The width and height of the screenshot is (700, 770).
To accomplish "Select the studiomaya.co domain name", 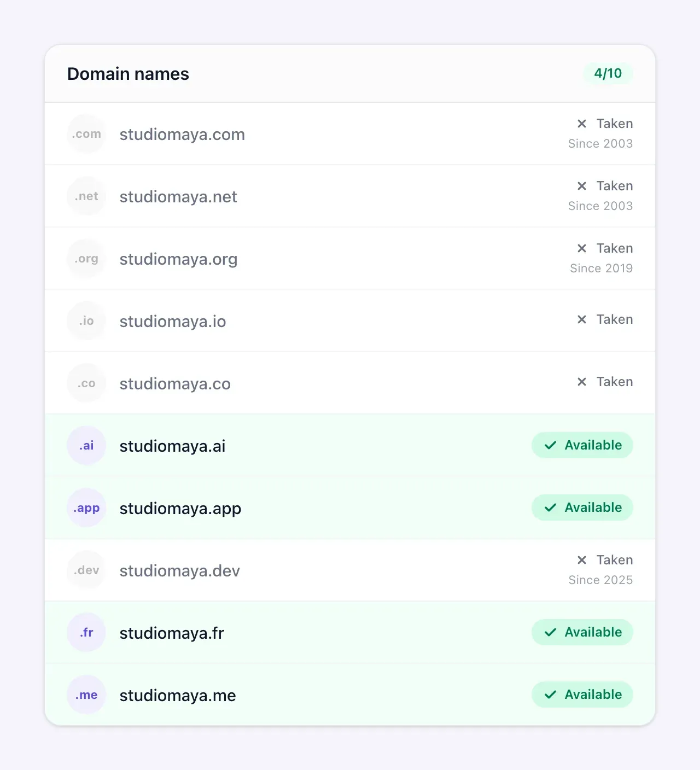I will coord(175,384).
